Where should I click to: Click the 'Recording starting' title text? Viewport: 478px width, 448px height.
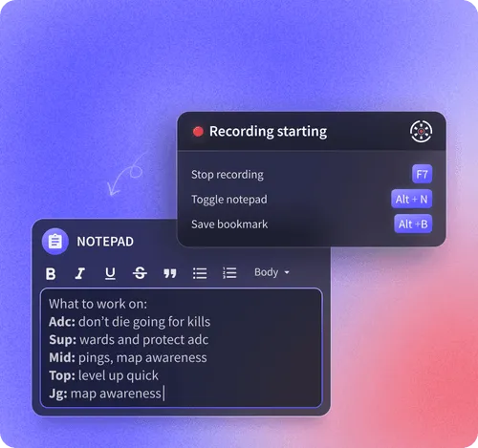[268, 132]
